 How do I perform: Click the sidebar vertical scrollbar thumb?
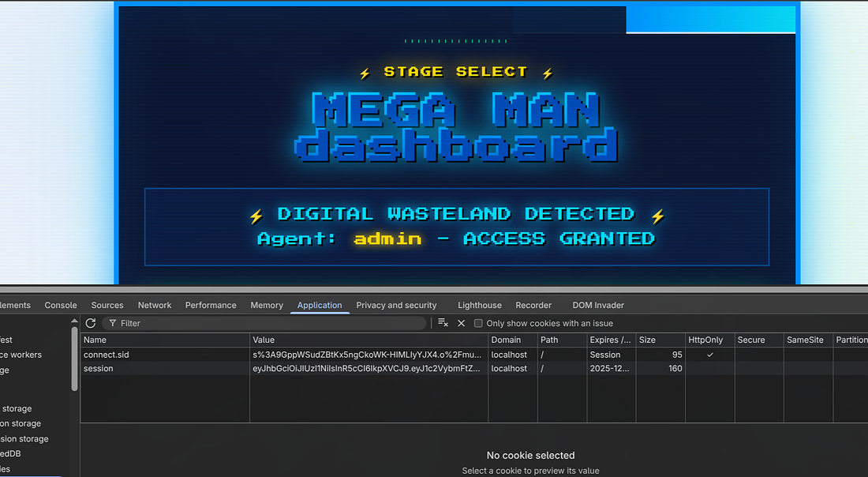pyautogui.click(x=74, y=359)
